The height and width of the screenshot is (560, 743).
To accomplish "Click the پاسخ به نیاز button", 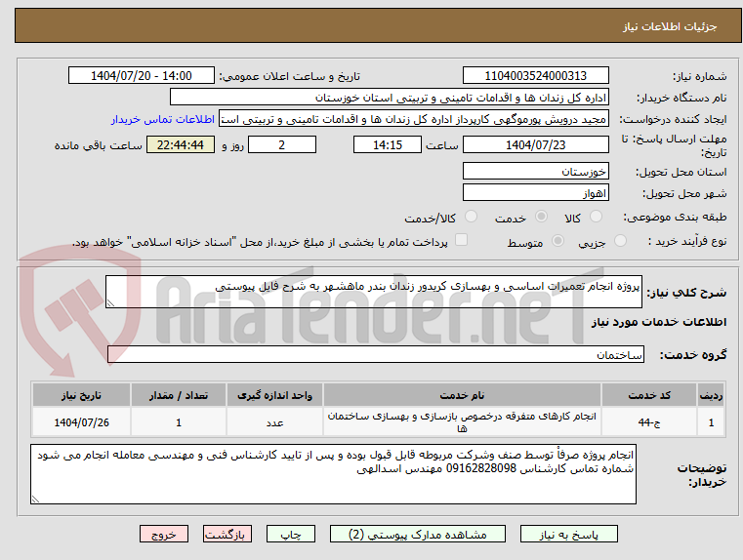I will coord(568,534).
